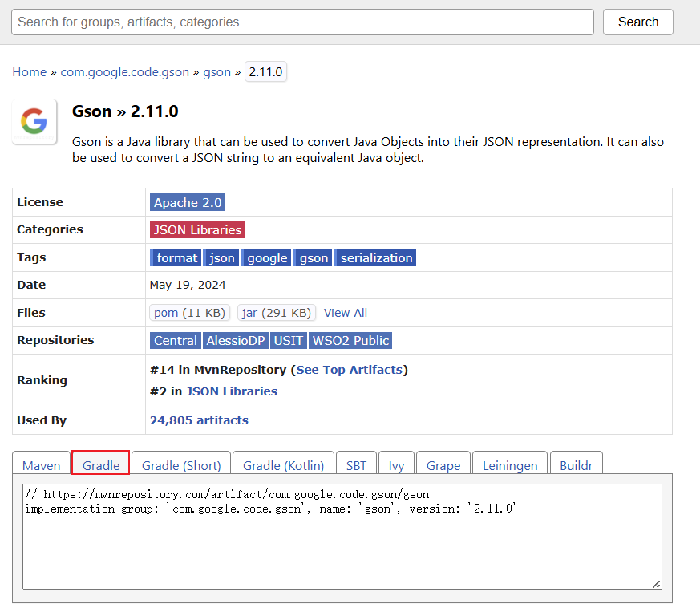Click the Ranking row label
The image size is (700, 604).
coord(42,380)
